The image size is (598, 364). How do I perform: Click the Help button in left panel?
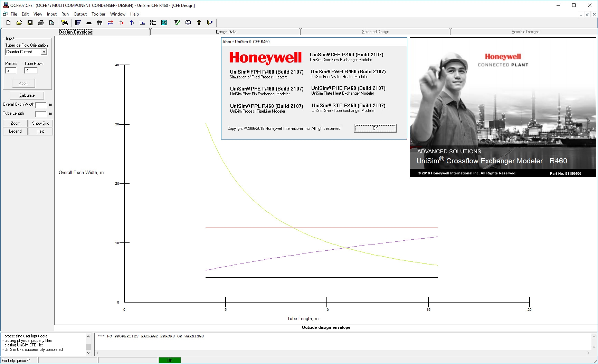(x=40, y=131)
